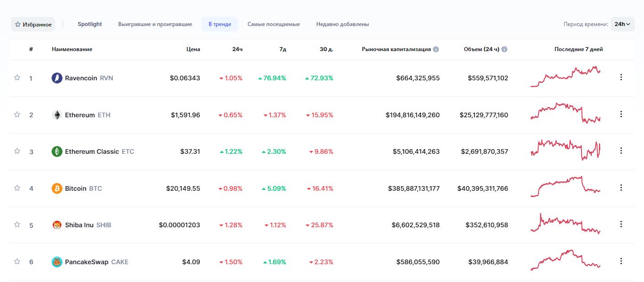The width and height of the screenshot is (644, 282).
Task: Click info icon beside Рыночная капитализация
Action: [436, 49]
